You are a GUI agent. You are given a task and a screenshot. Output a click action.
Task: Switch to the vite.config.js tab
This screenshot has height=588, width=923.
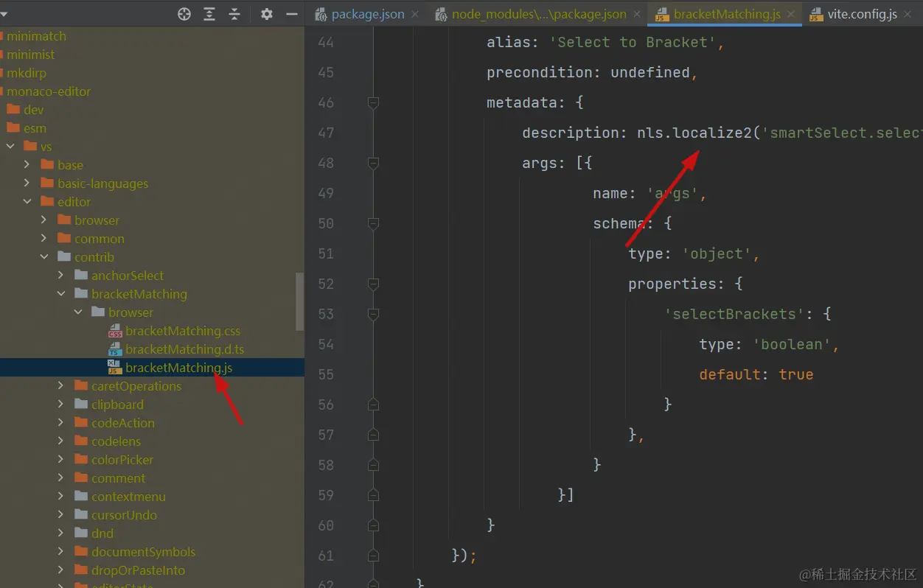[x=863, y=14]
